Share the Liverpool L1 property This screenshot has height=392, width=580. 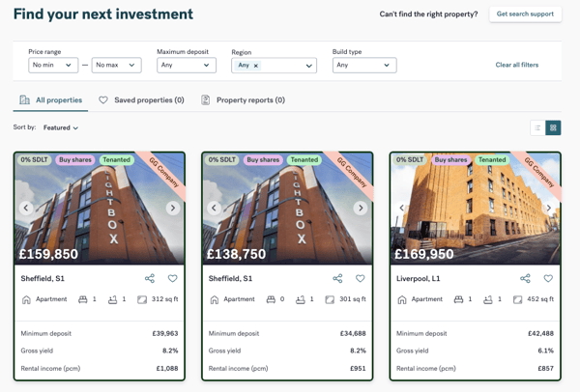pos(525,278)
